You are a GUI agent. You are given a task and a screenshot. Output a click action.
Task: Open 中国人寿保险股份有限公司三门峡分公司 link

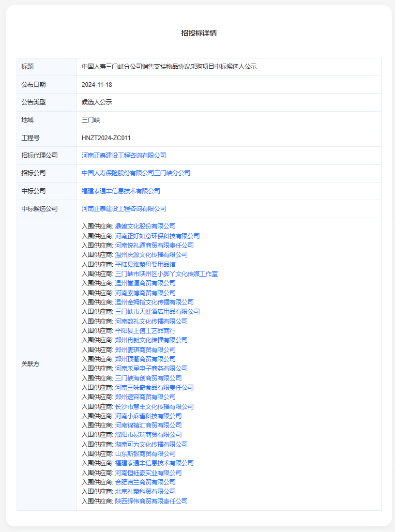click(x=135, y=173)
